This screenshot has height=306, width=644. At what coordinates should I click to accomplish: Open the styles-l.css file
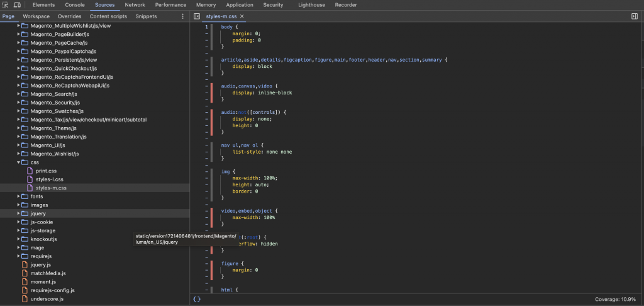tap(50, 179)
